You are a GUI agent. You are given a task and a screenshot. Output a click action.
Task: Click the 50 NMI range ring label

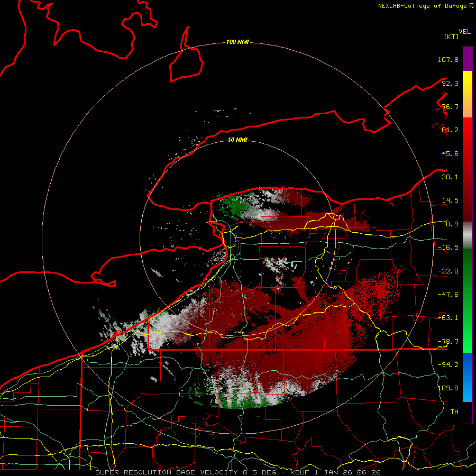237,140
